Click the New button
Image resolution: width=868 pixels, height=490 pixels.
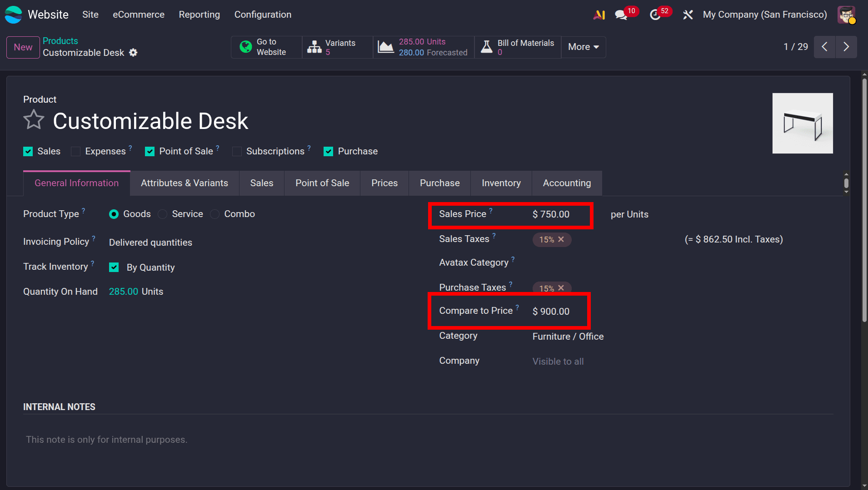pyautogui.click(x=23, y=47)
